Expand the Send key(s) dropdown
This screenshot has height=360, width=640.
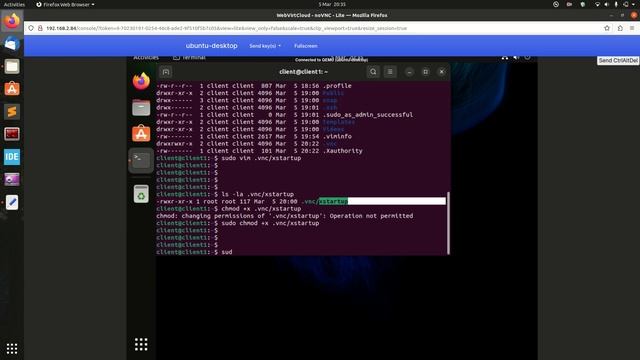coord(265,46)
